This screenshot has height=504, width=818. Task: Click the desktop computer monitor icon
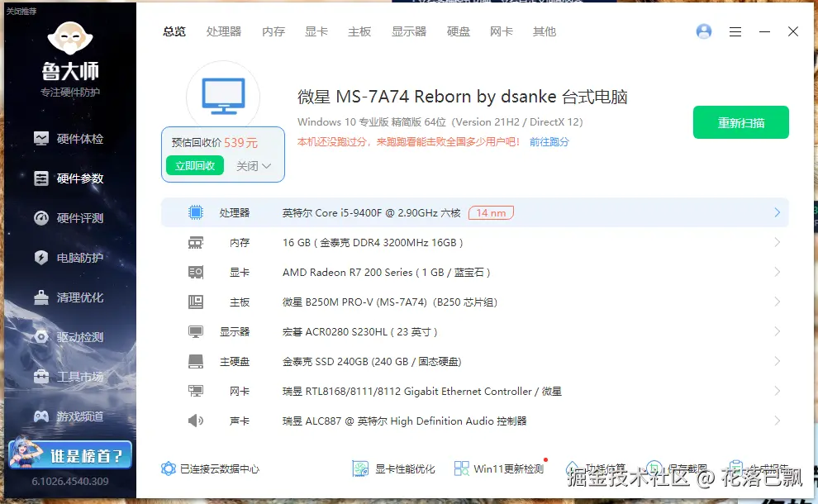tap(223, 96)
